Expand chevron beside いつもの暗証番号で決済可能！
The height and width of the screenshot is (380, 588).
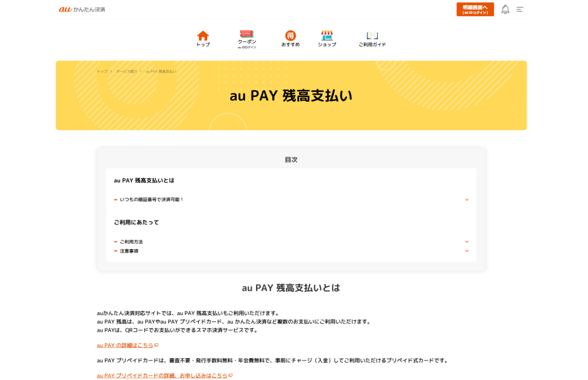coord(466,200)
